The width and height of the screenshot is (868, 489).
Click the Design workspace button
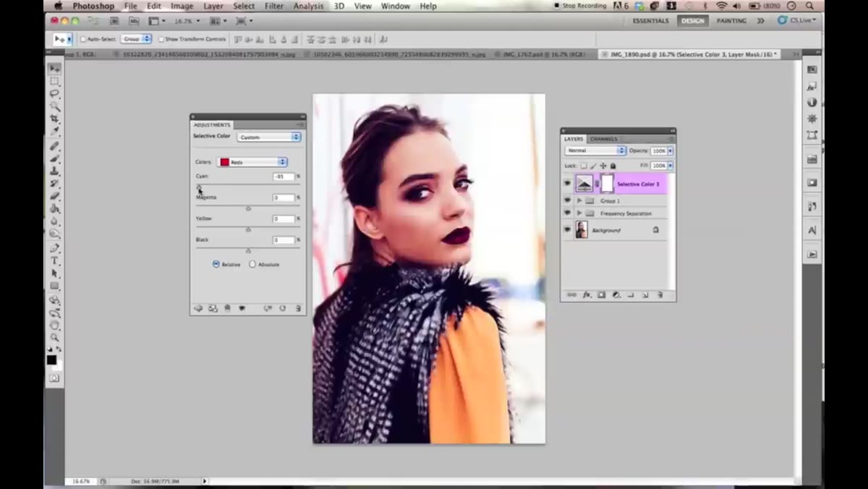tap(692, 21)
